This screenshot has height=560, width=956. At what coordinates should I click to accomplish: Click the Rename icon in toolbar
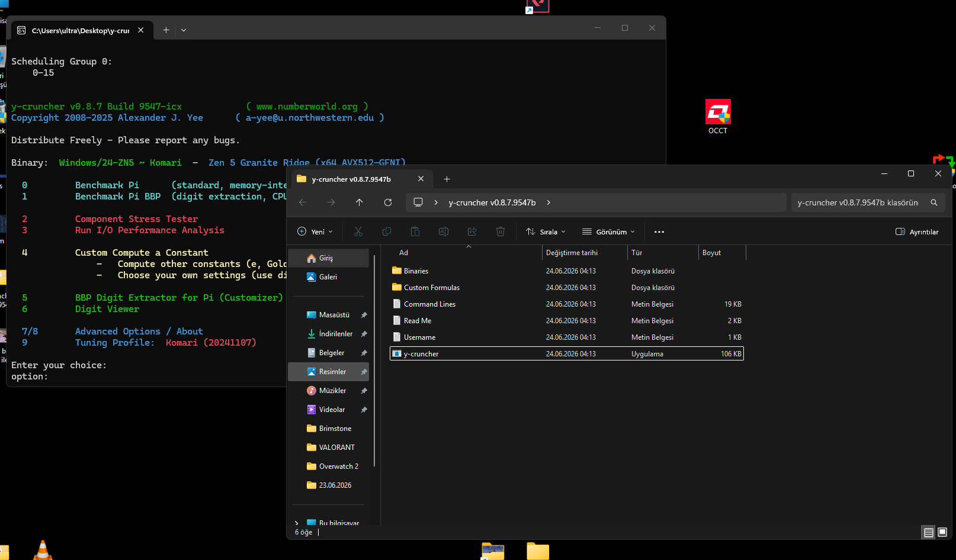(444, 231)
